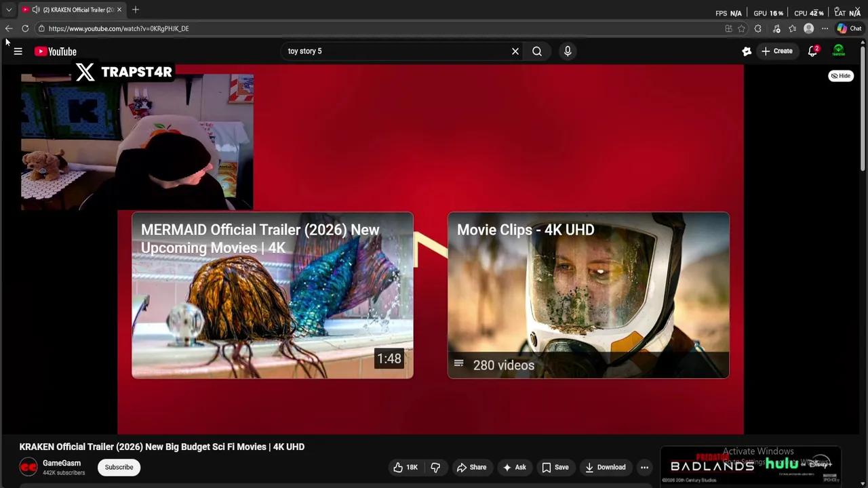Screen dimensions: 868x488
Task: Click the Badlands Hulu ad banner
Action: 751,465
